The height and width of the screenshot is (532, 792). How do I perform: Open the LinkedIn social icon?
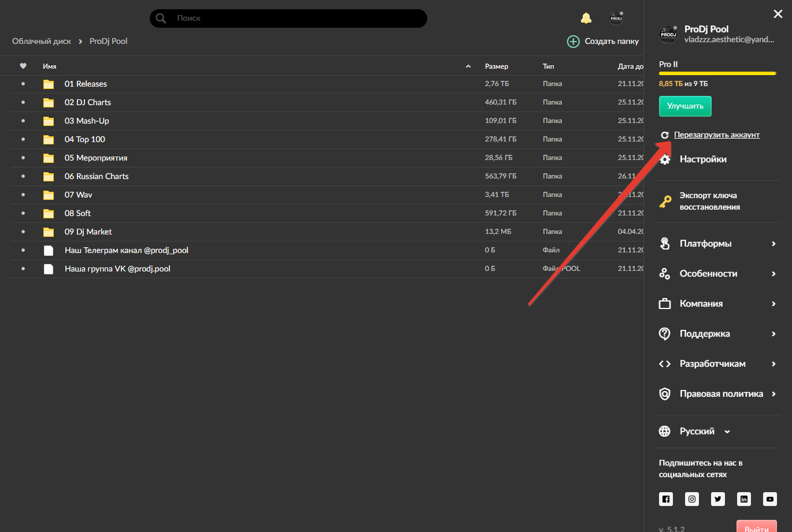click(x=744, y=499)
